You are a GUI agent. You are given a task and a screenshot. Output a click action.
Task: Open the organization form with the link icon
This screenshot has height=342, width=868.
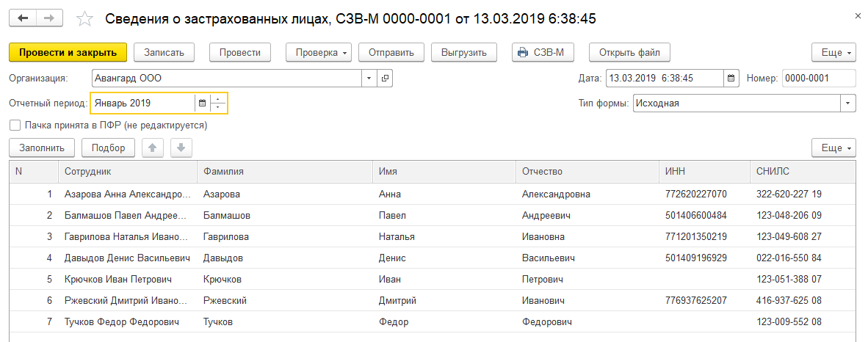(385, 78)
